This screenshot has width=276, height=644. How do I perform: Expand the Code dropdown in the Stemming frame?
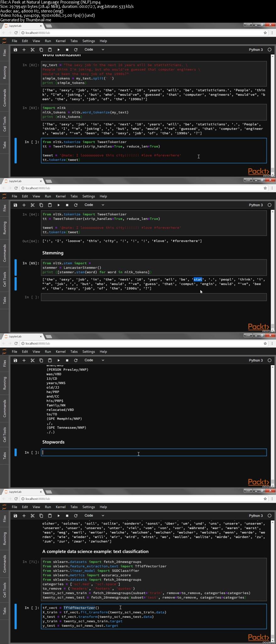pyautogui.click(x=94, y=205)
